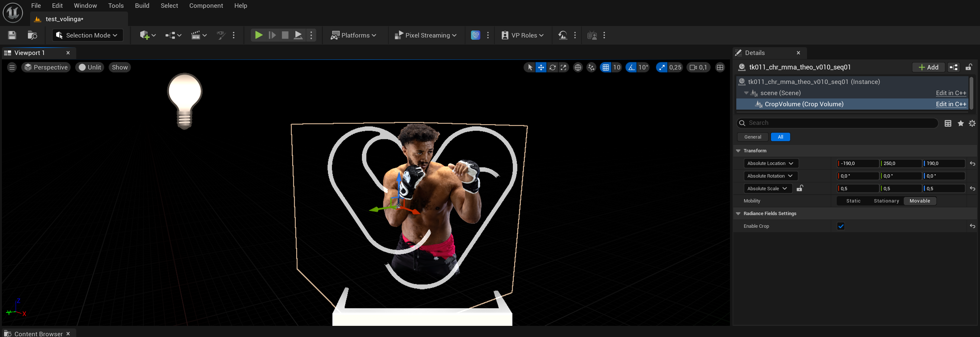Open the Selection Mode dropdown
Viewport: 980px width, 337px height.
coord(87,35)
